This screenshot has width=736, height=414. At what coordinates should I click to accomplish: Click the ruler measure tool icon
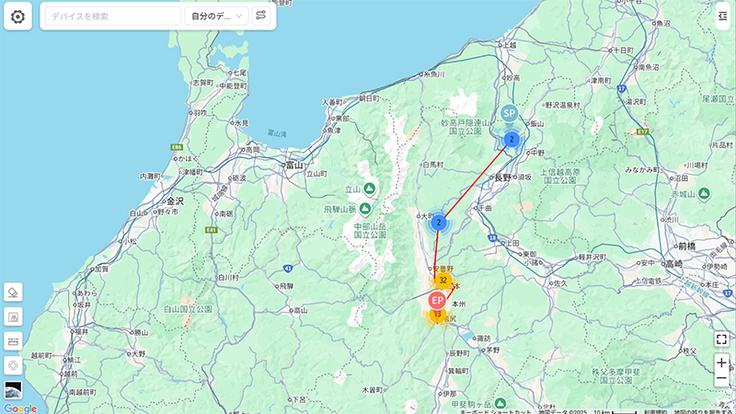13,341
